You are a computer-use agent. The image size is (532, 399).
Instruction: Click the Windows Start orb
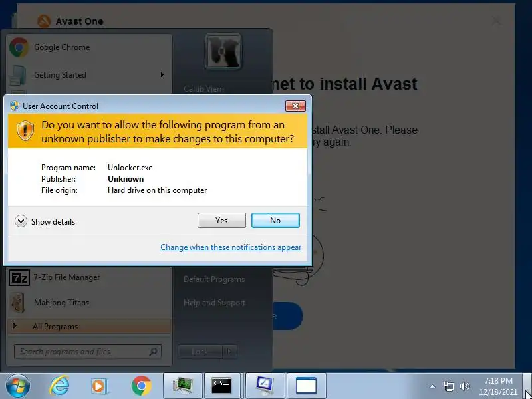[17, 386]
